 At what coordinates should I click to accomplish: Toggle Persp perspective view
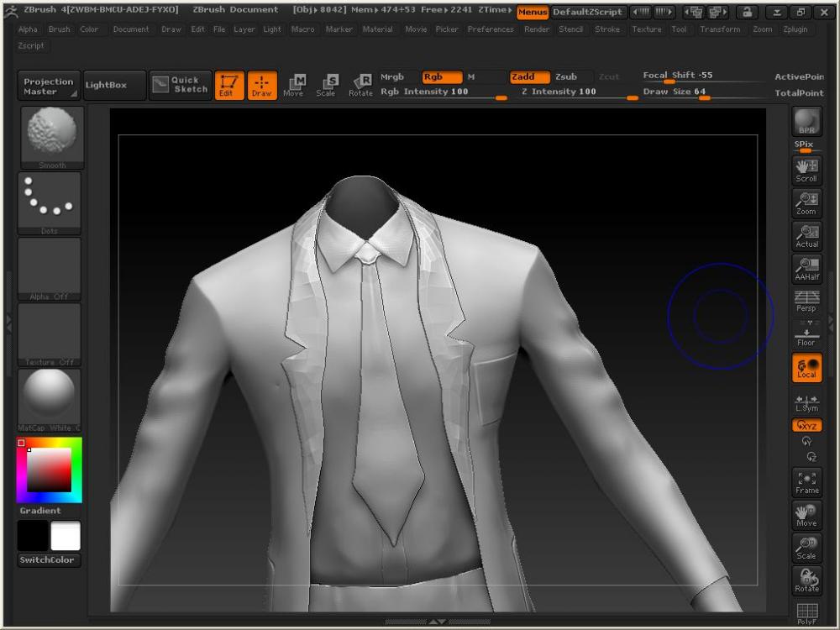tap(806, 302)
